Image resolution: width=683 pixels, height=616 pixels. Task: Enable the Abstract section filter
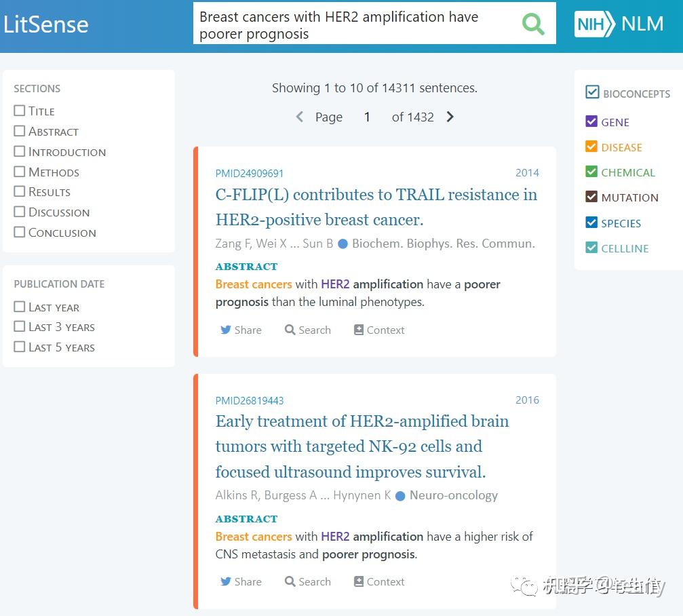[x=20, y=131]
